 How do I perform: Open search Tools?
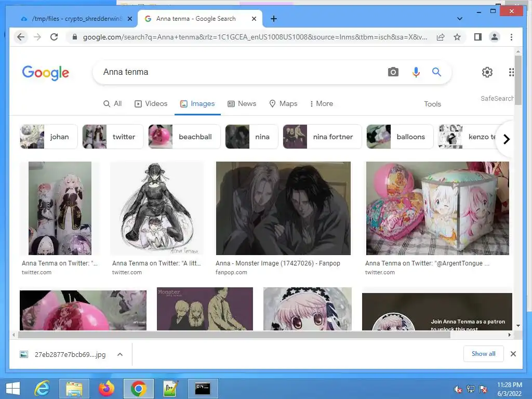(x=432, y=104)
